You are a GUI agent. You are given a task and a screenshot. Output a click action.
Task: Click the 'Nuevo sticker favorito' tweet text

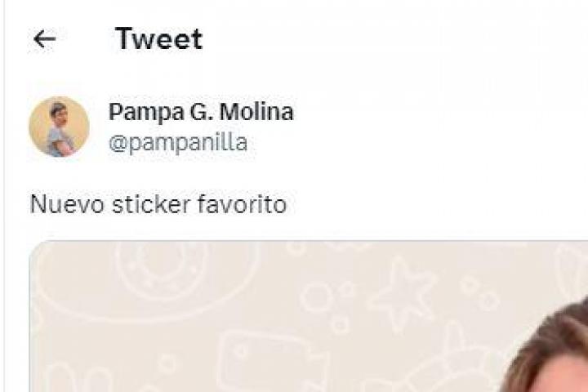158,204
